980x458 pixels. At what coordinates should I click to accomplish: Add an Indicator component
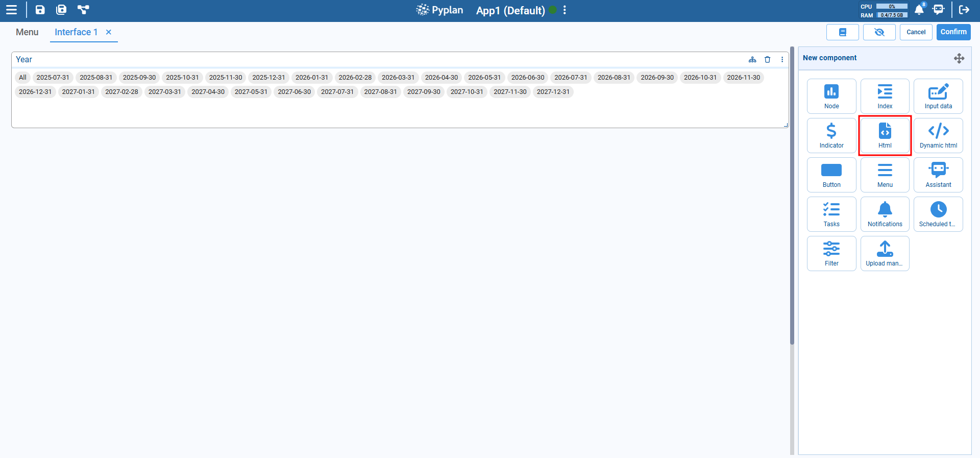(x=831, y=135)
